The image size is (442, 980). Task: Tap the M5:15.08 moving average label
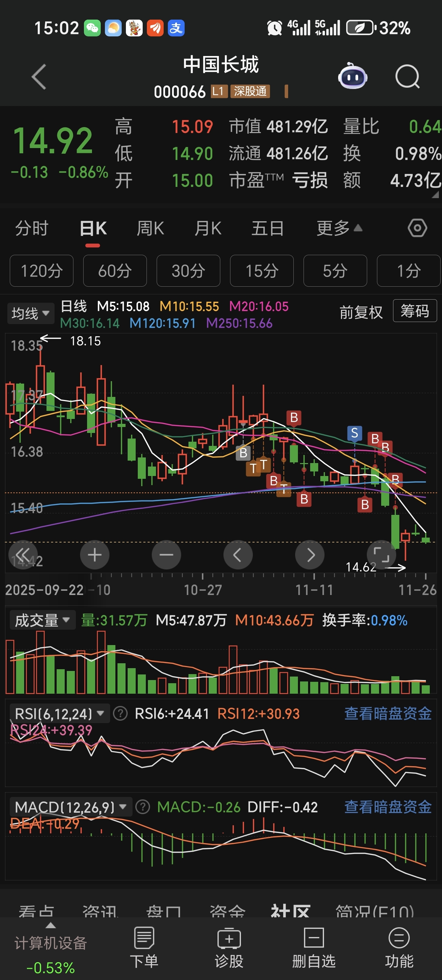pos(123,306)
